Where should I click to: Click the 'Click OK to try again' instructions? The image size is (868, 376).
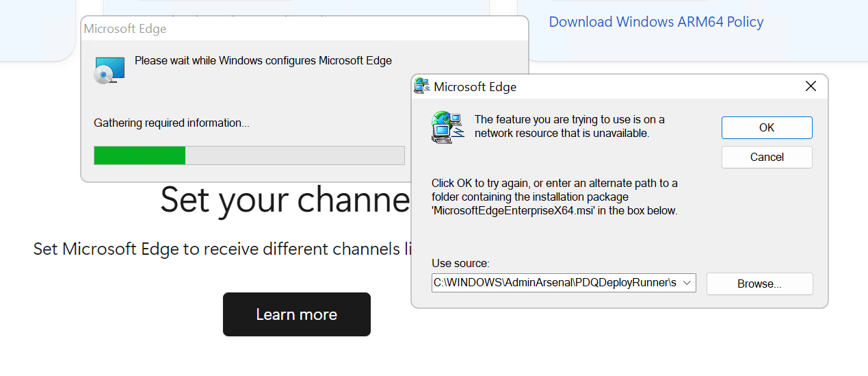(x=555, y=197)
